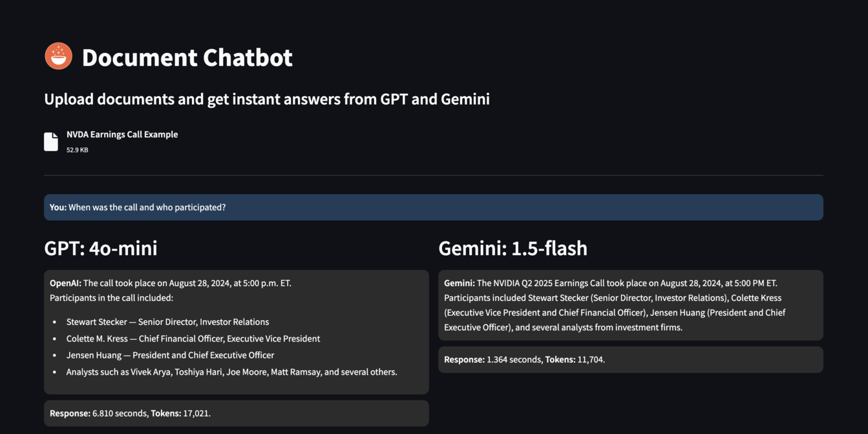Viewport: 868px width, 434px height.
Task: Select the NVDA Earnings Call Example file name
Action: (122, 134)
